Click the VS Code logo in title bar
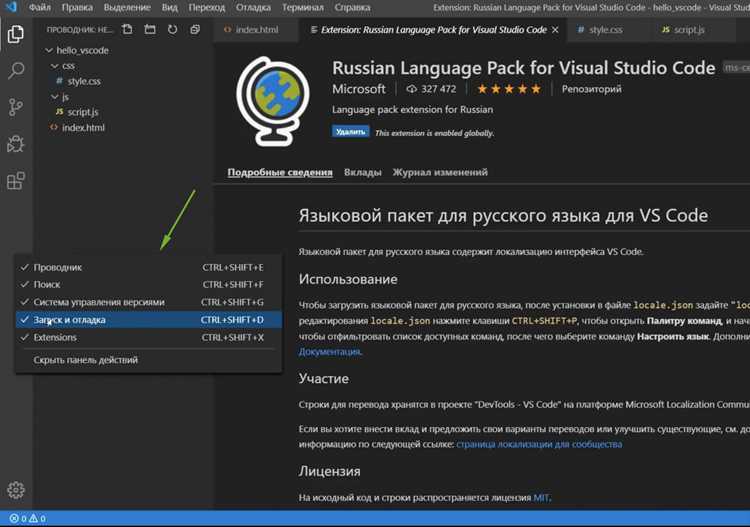 click(x=11, y=7)
